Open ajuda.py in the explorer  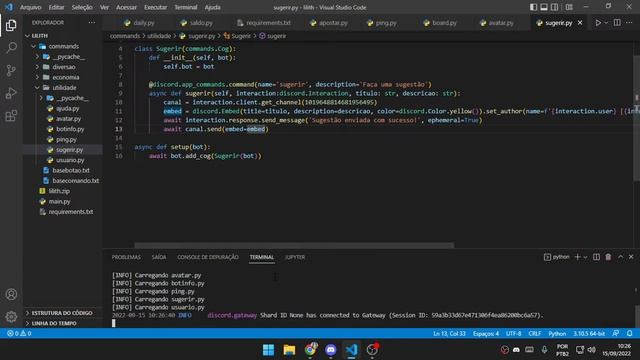(x=67, y=109)
